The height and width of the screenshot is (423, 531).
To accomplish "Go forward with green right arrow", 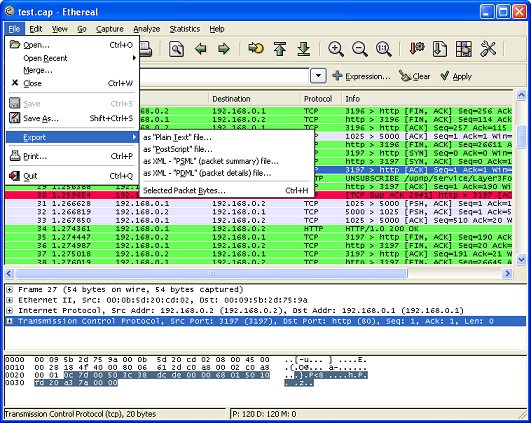I will (224, 49).
